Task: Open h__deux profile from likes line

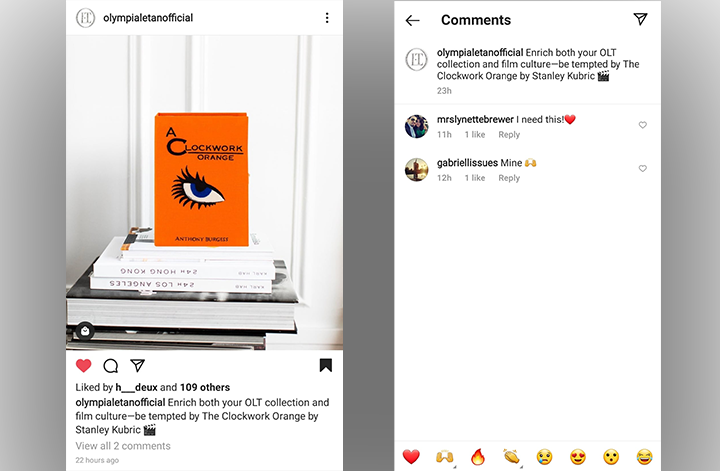Action: [136, 387]
